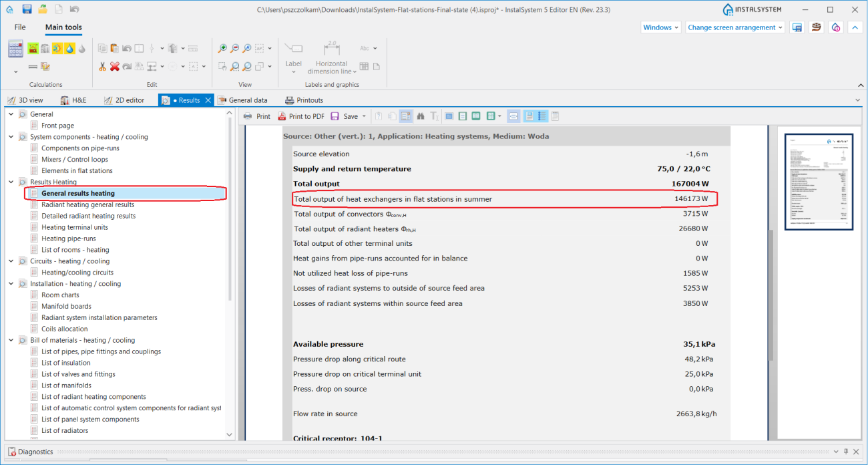
Task: Click the Zoom out magnifier icon
Action: (235, 48)
